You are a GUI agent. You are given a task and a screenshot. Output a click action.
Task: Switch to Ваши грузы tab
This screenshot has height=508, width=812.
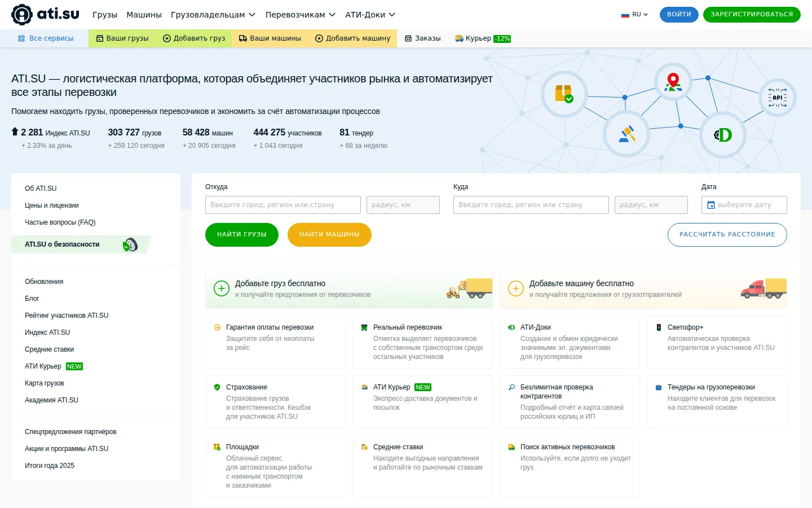point(122,38)
